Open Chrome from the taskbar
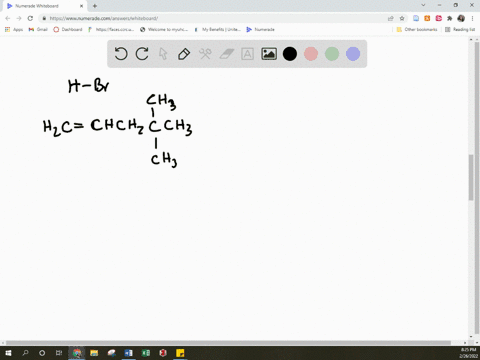Screen dimensions: 480x360 77,353
